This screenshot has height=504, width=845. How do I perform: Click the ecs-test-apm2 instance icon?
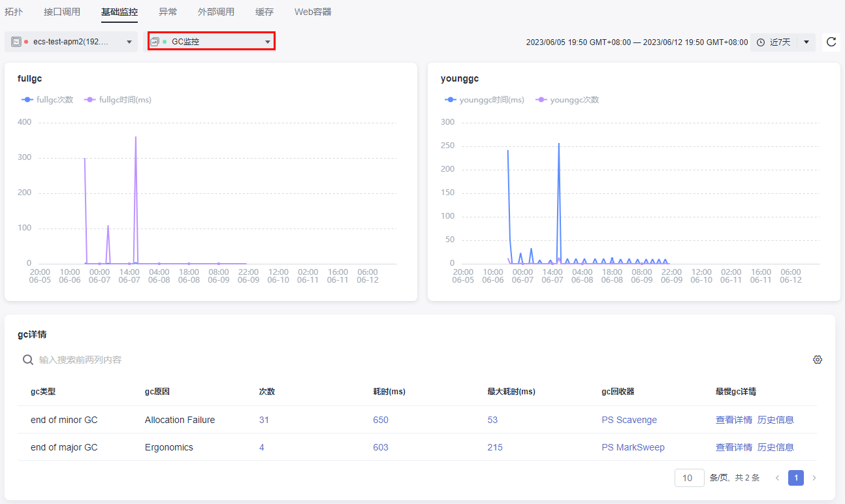(16, 42)
